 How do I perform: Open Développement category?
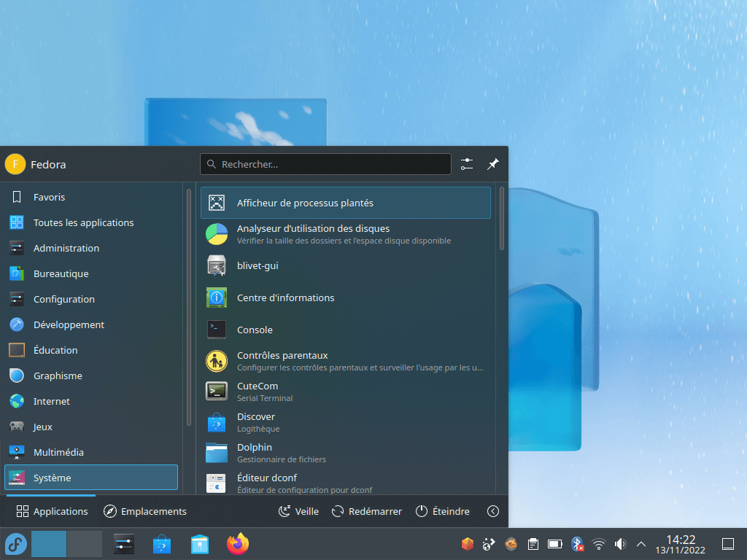click(91, 324)
